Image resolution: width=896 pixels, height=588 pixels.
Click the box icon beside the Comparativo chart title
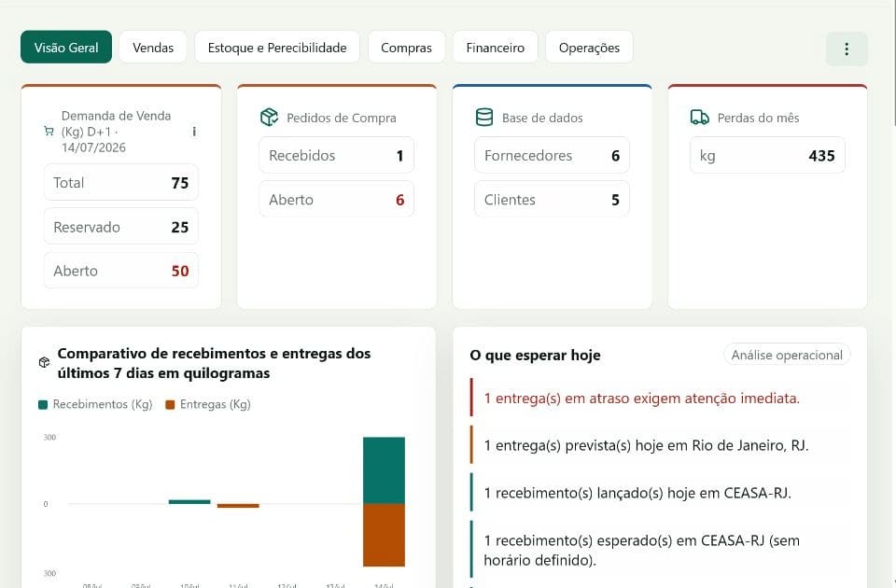tap(44, 362)
